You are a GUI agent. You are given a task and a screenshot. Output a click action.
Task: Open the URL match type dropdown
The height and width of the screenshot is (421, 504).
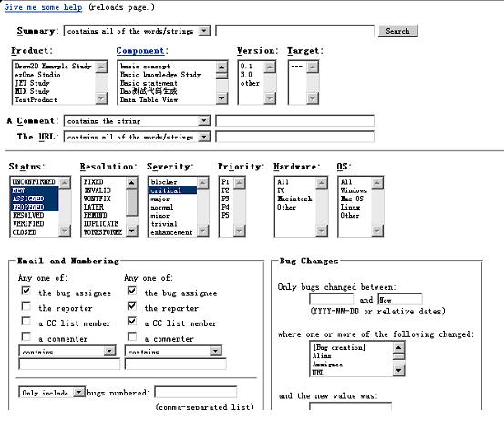click(138, 137)
